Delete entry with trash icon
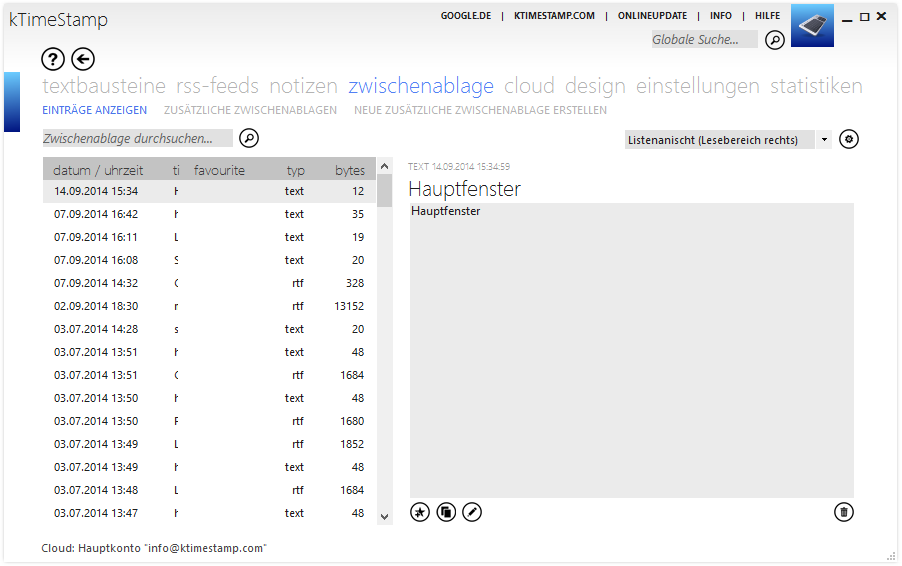Viewport: 902px width, 566px height. [844, 512]
